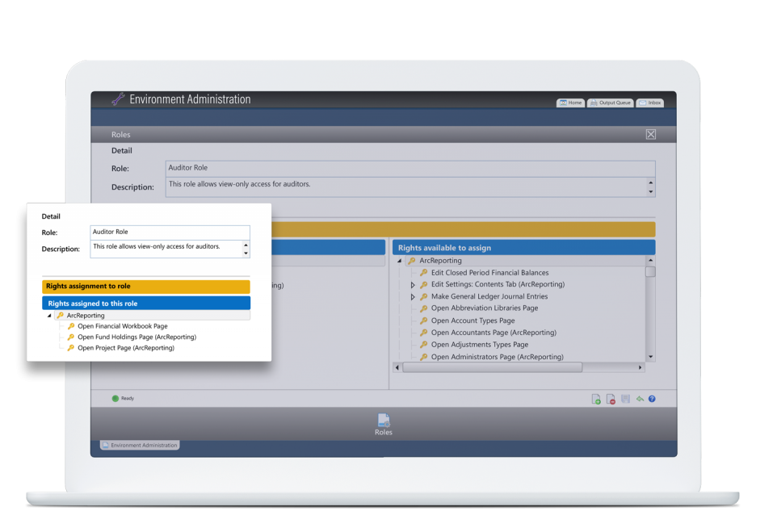Collapse ArcReporting under Rights assigned to this role
777x532 pixels.
(x=49, y=316)
